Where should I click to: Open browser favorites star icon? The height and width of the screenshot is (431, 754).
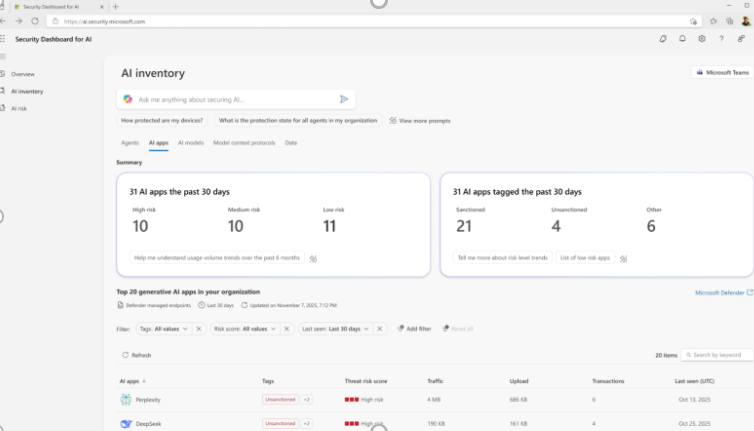tap(713, 21)
